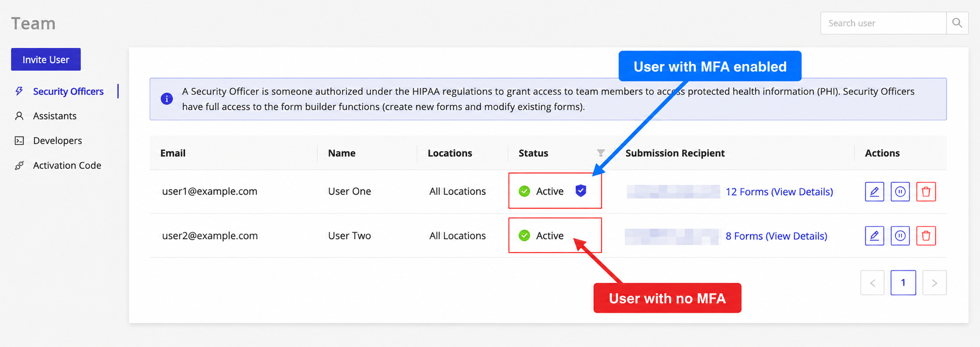Viewport: 980px width, 347px height.
Task: Click the Email column header
Action: [173, 153]
